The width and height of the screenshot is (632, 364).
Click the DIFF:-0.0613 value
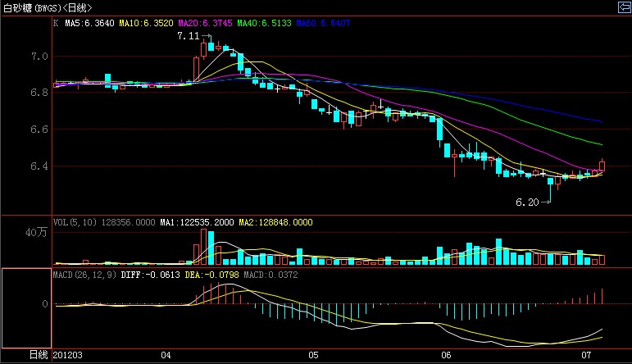pos(150,275)
